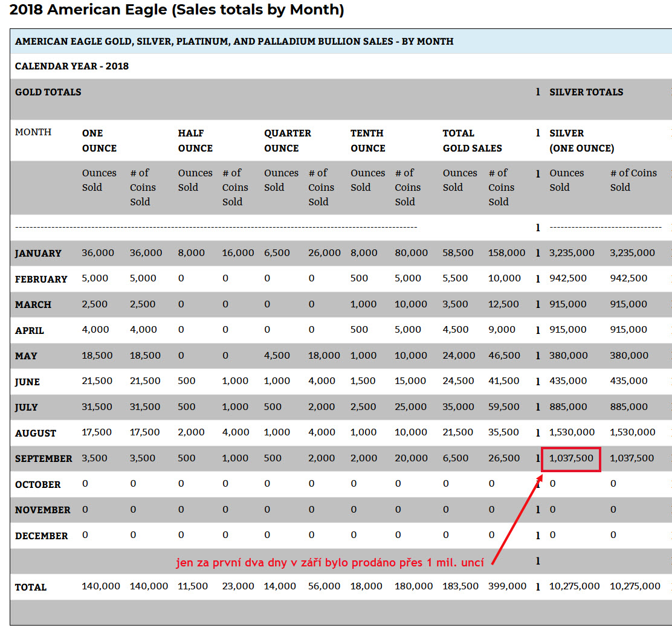Select June's total gold coins value 41,500

point(504,381)
